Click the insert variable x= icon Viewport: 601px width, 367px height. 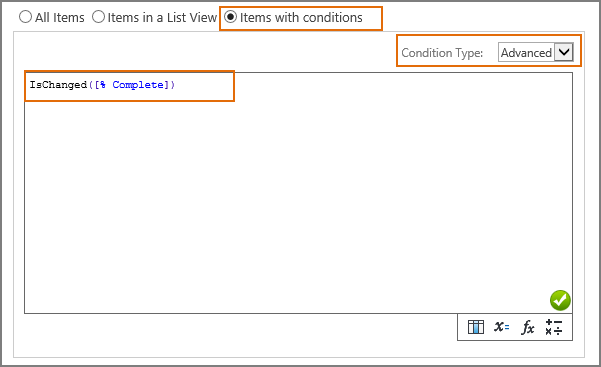[502, 327]
